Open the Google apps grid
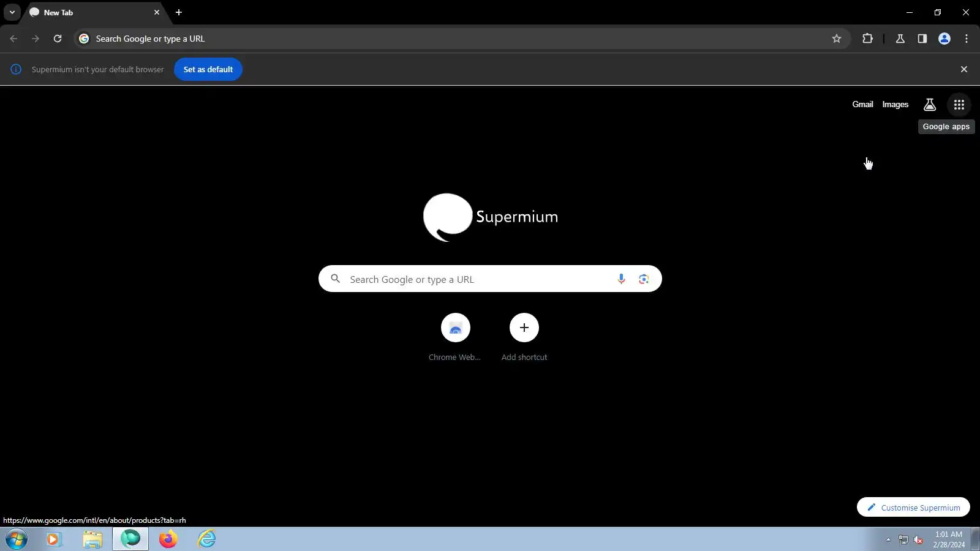Screen dimensions: 980x551 coord(959,105)
